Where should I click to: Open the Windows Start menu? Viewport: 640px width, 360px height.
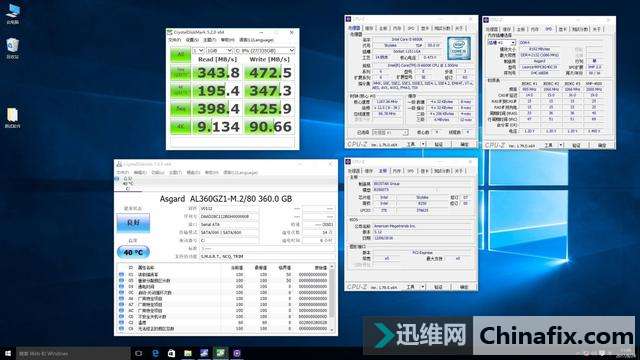click(8, 353)
